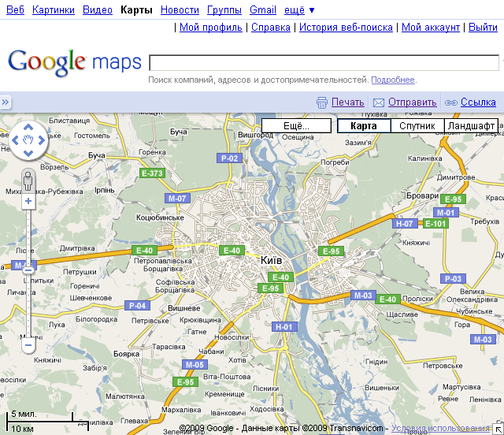The height and width of the screenshot is (435, 504).
Task: Go to Новости in the top navigation
Action: point(180,10)
